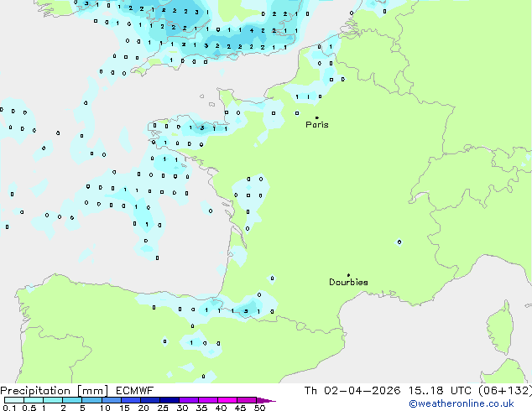This screenshot has height=411, width=532.
Task: Click the Paris location dot marker
Action: tap(317, 117)
